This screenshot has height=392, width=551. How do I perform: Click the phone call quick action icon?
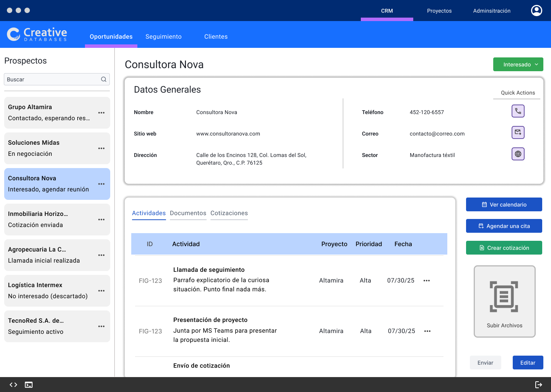(x=518, y=111)
